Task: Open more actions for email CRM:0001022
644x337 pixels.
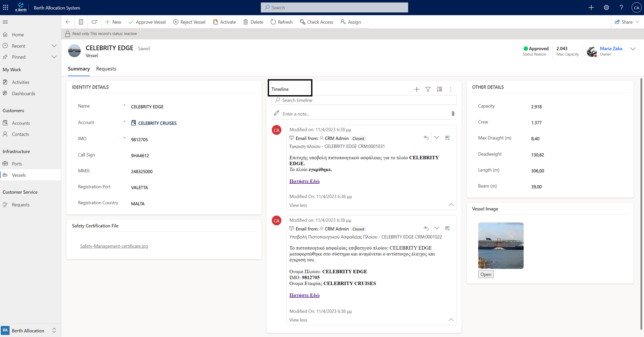Action: point(437,228)
